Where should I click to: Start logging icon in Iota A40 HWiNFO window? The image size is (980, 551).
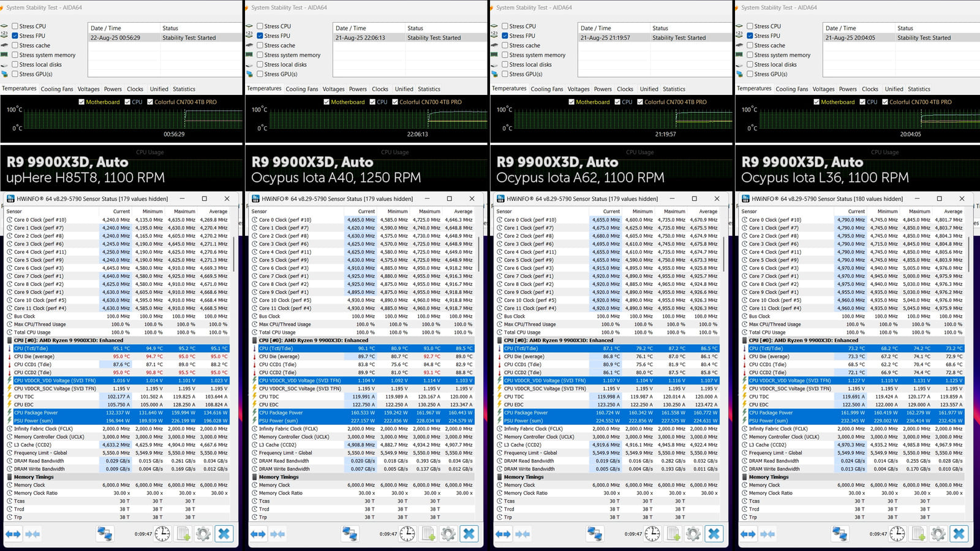pos(428,534)
